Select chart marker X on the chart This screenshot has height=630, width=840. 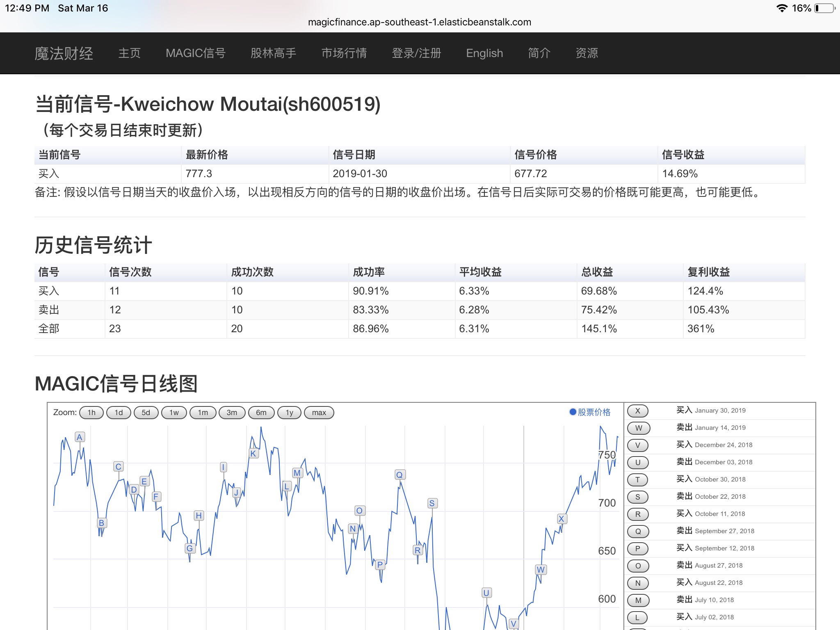[x=562, y=518]
